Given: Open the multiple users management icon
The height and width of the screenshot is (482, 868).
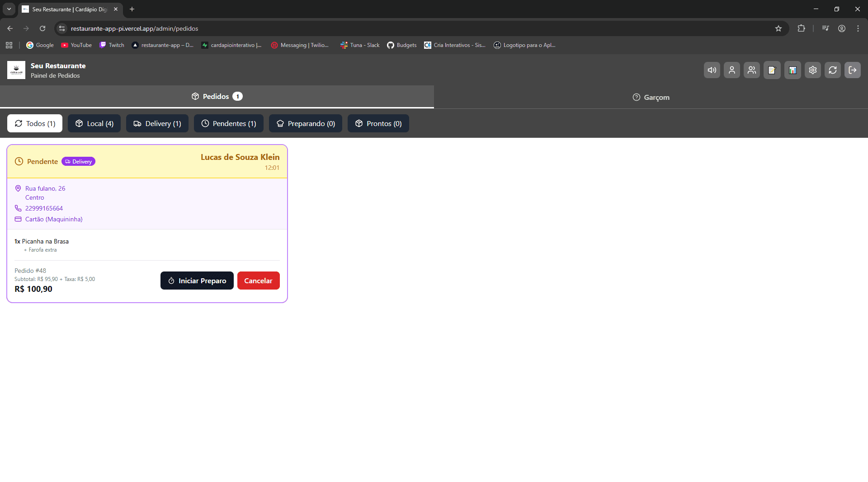Looking at the screenshot, I should click(x=751, y=70).
